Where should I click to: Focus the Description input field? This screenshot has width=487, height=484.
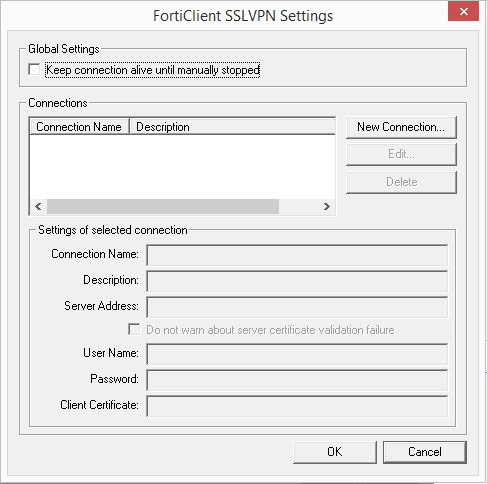[297, 281]
